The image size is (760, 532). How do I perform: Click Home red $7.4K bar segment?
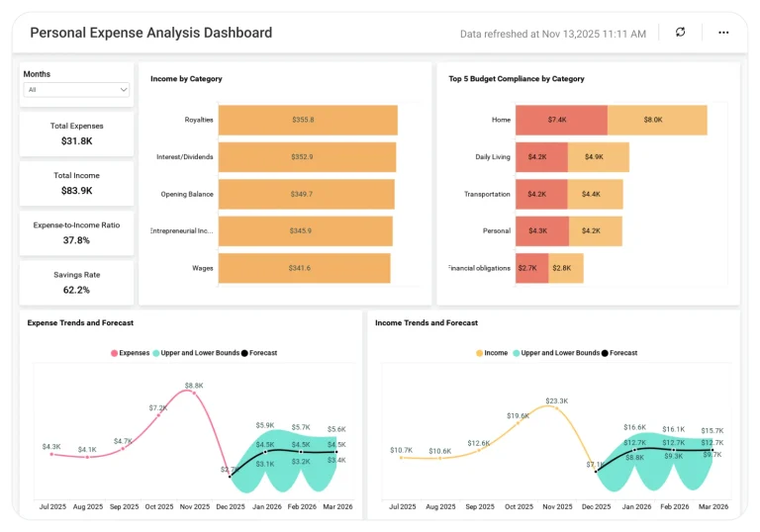pos(561,120)
